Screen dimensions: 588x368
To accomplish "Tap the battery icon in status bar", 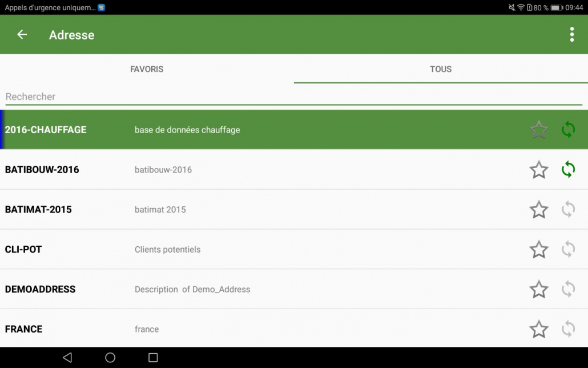I will pos(557,7).
